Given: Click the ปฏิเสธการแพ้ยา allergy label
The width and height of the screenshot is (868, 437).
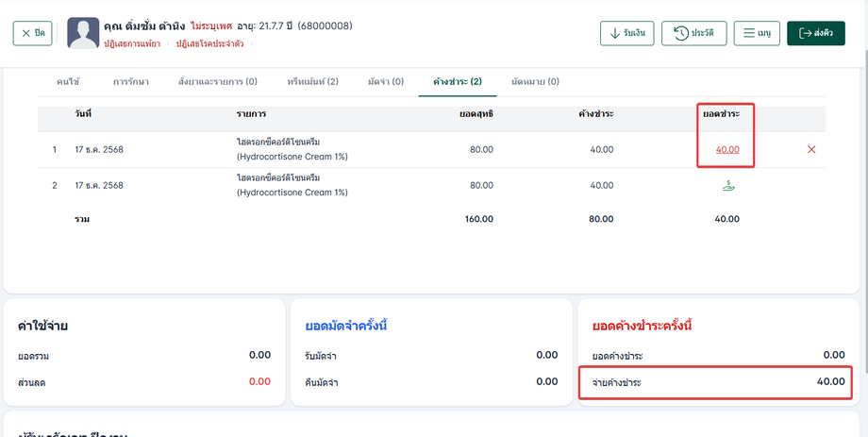Looking at the screenshot, I should coord(125,43).
